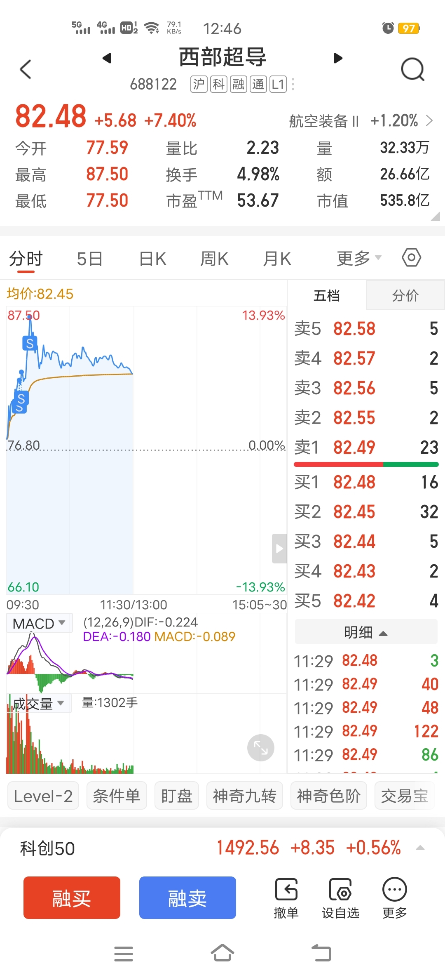
Task: Switch to the 周K tab
Action: pyautogui.click(x=214, y=259)
